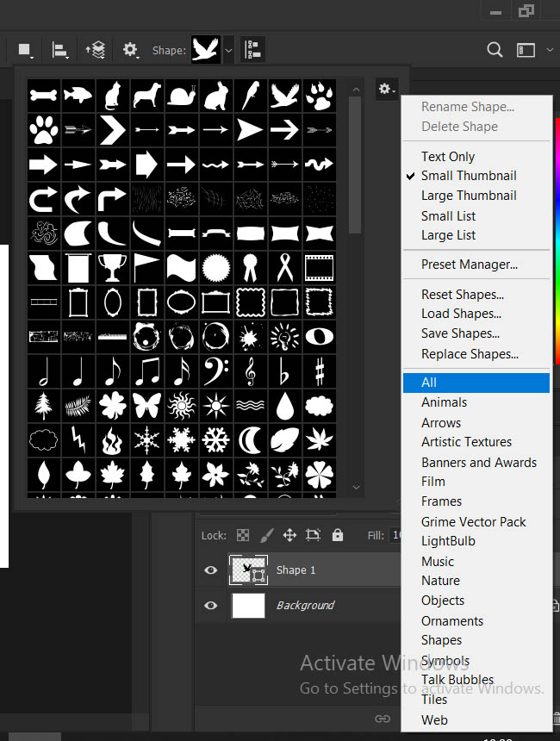This screenshot has height=741, width=560.
Task: Open shape picker gear menu
Action: coord(387,89)
